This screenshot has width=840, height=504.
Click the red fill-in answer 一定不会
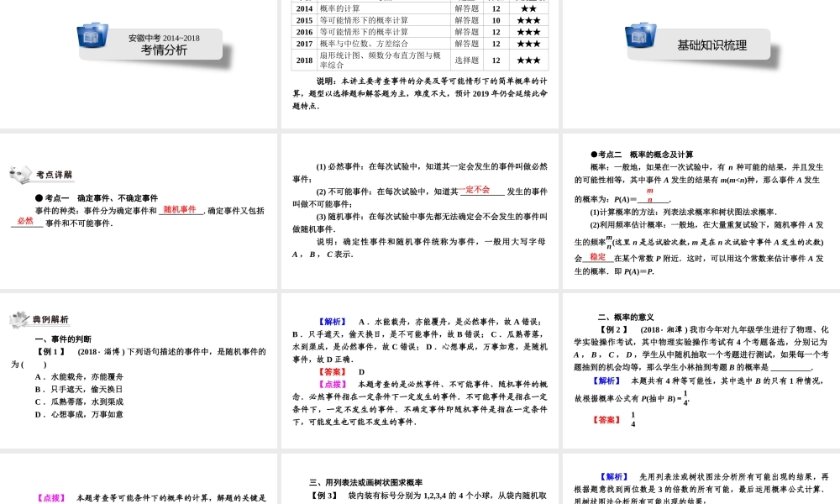474,190
